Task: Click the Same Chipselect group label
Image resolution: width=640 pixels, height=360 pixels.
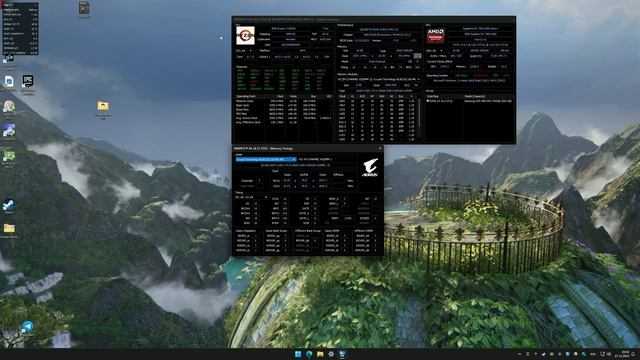Action: pyautogui.click(x=246, y=231)
